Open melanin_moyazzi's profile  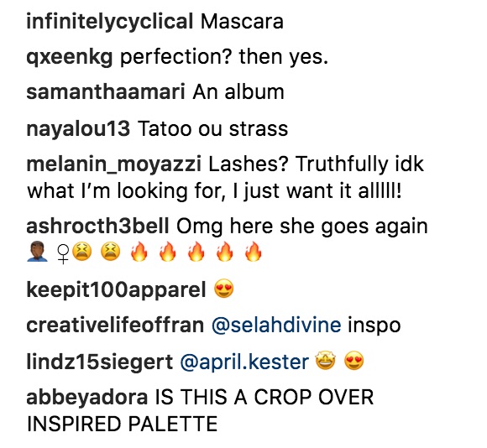tap(114, 164)
